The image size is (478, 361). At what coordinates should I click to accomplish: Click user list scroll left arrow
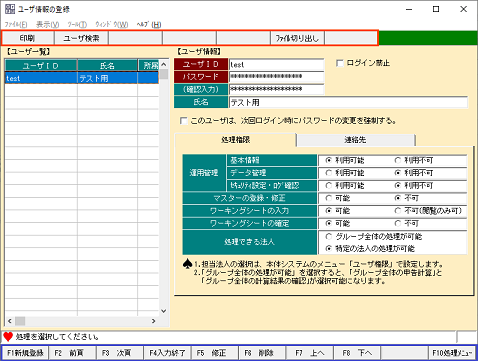9,321
